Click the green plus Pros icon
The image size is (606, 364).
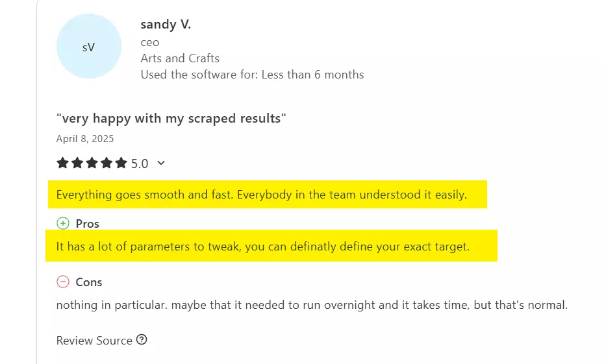(63, 223)
